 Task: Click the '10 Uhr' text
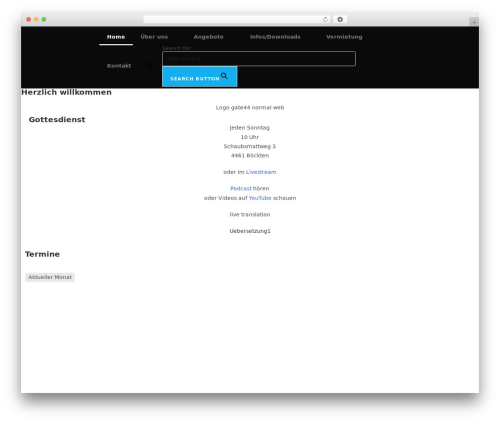pyautogui.click(x=250, y=137)
